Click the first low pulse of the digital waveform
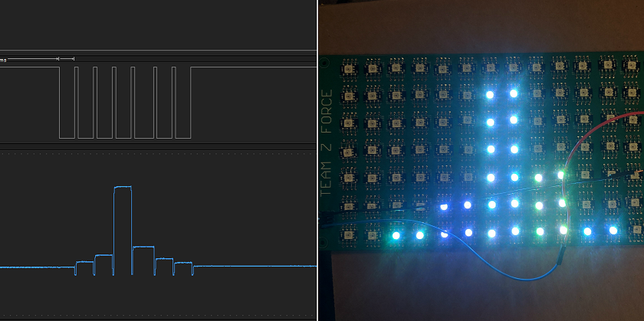The height and width of the screenshot is (321, 644). point(67,102)
